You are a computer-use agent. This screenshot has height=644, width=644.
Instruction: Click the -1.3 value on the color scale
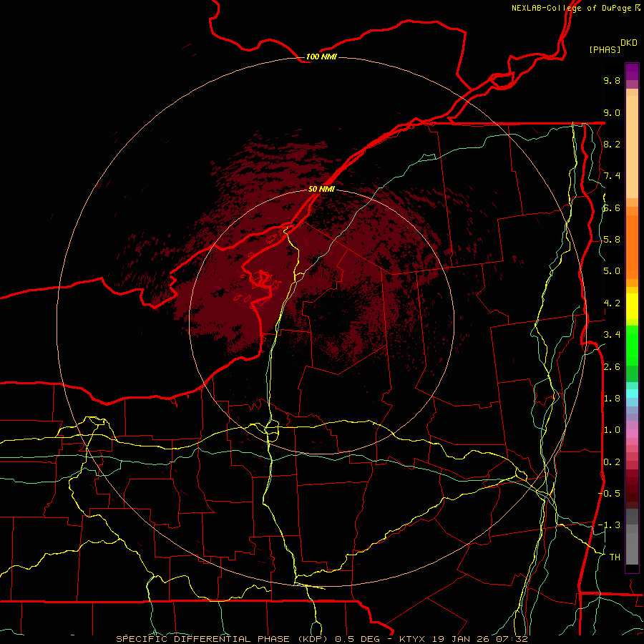click(609, 525)
